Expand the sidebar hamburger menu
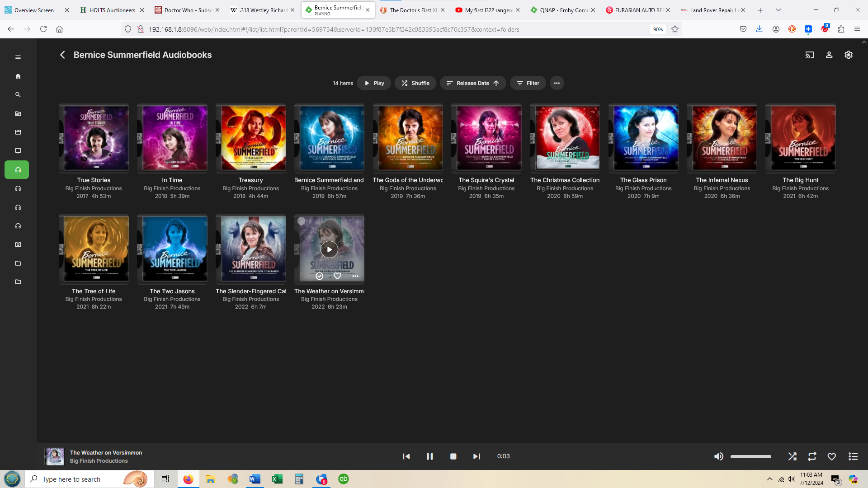 18,57
